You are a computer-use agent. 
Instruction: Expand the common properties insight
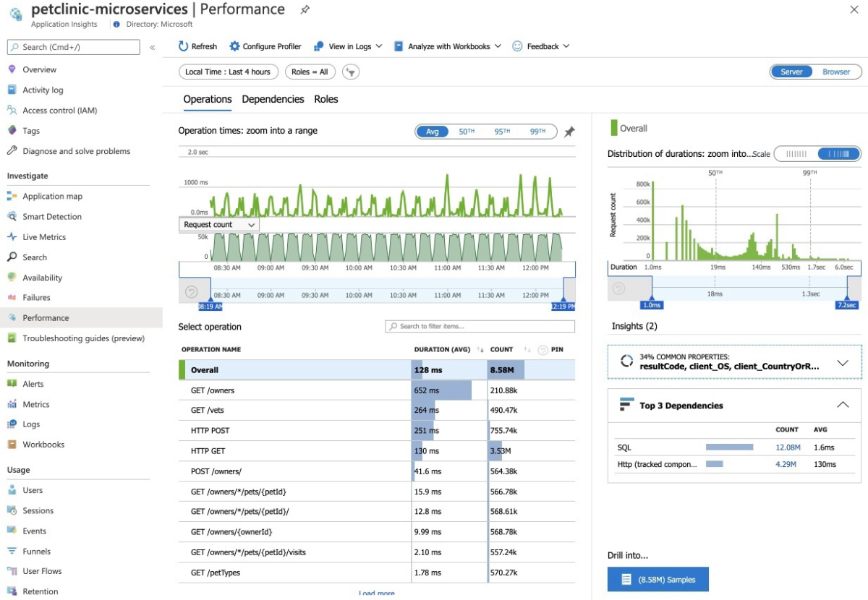[842, 363]
